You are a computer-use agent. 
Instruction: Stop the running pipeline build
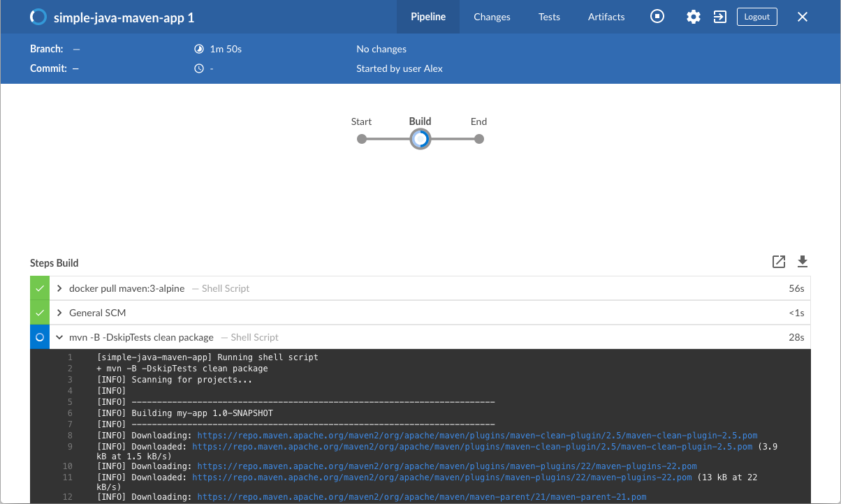tap(657, 17)
